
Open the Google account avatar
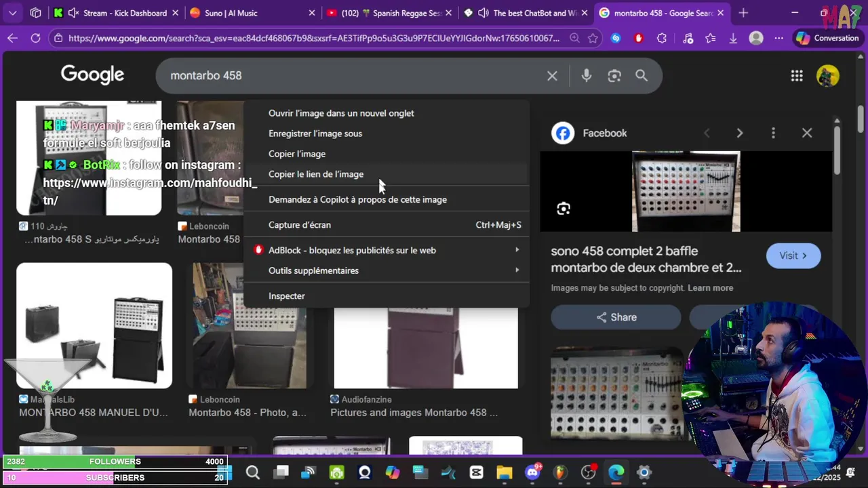(x=828, y=76)
